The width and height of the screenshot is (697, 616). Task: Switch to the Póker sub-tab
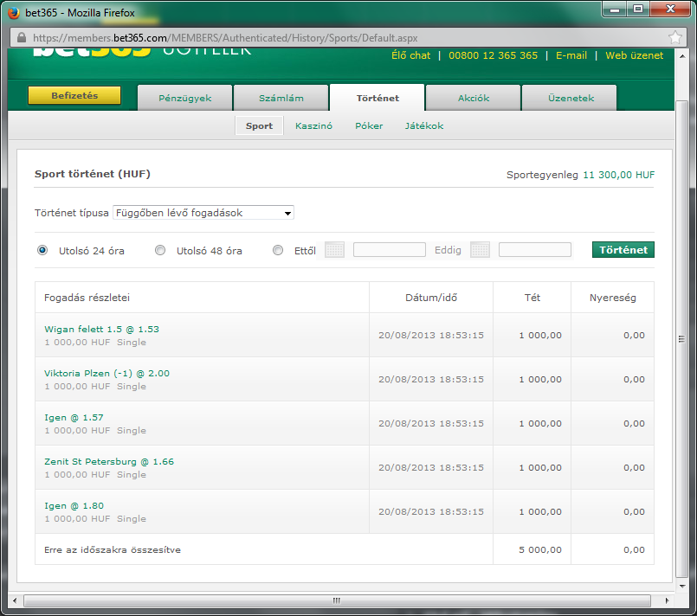(369, 125)
